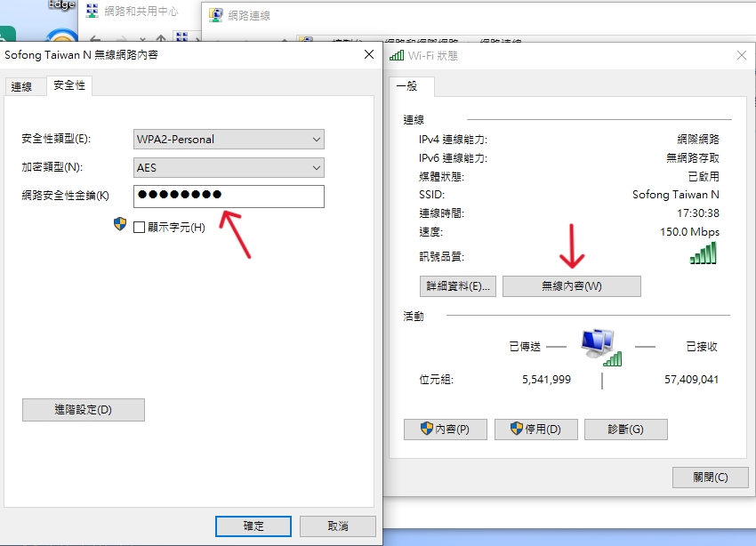Click the Wi-Fi signal icon in the status window title

397,55
